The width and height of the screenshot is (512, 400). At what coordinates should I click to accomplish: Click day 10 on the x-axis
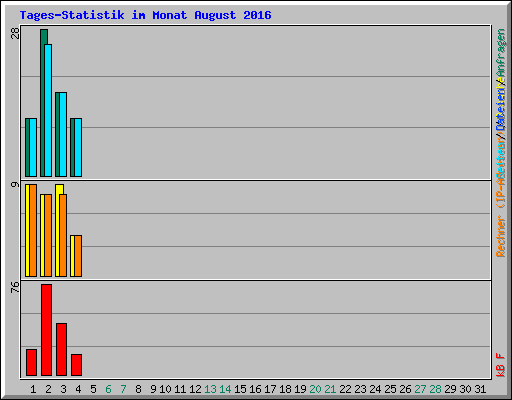[165, 389]
